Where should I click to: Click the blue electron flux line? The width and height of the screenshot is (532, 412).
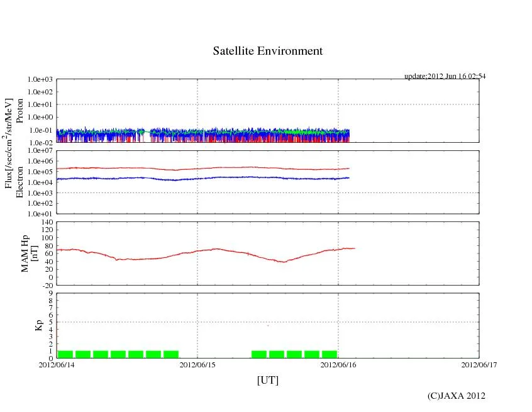(x=126, y=178)
